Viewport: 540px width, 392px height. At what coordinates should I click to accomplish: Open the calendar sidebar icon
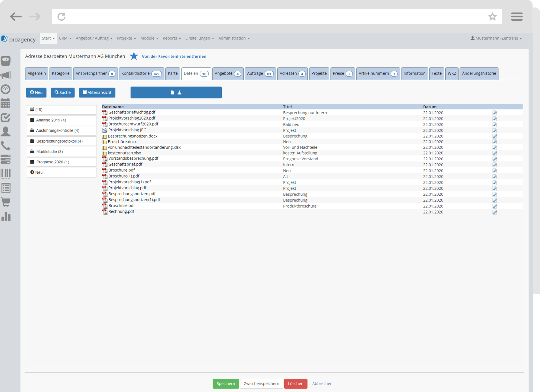[5, 103]
